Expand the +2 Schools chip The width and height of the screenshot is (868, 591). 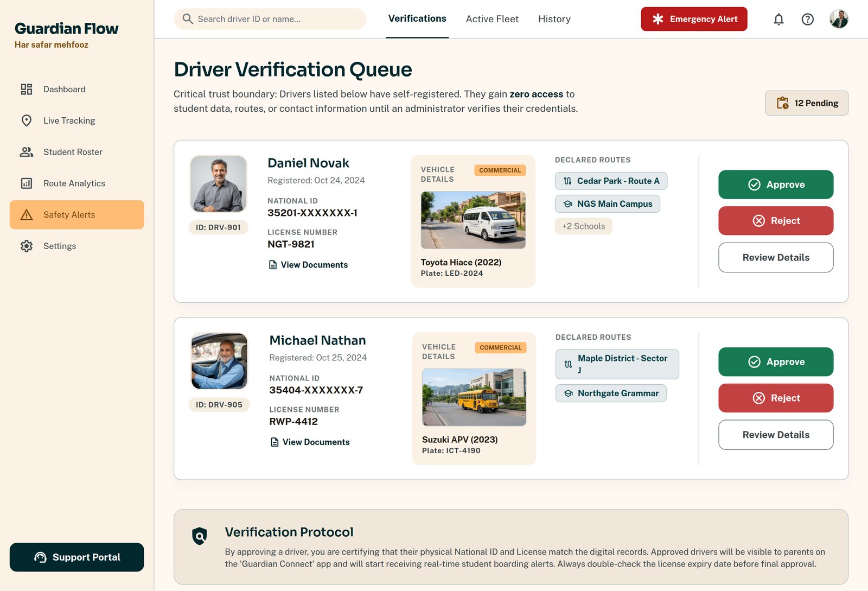[584, 226]
